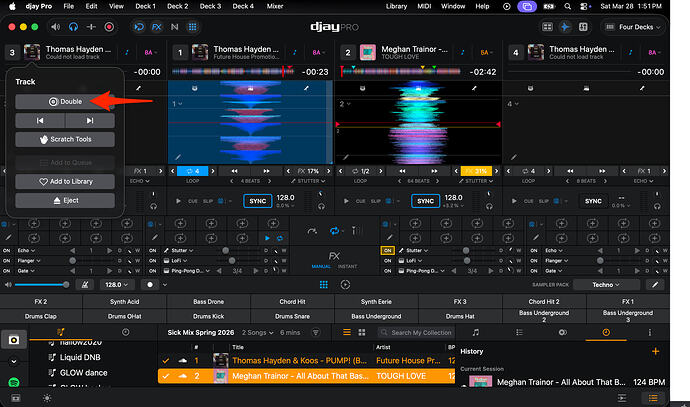The height and width of the screenshot is (407, 690).
Task: Play deck 1
Action: pos(178,201)
